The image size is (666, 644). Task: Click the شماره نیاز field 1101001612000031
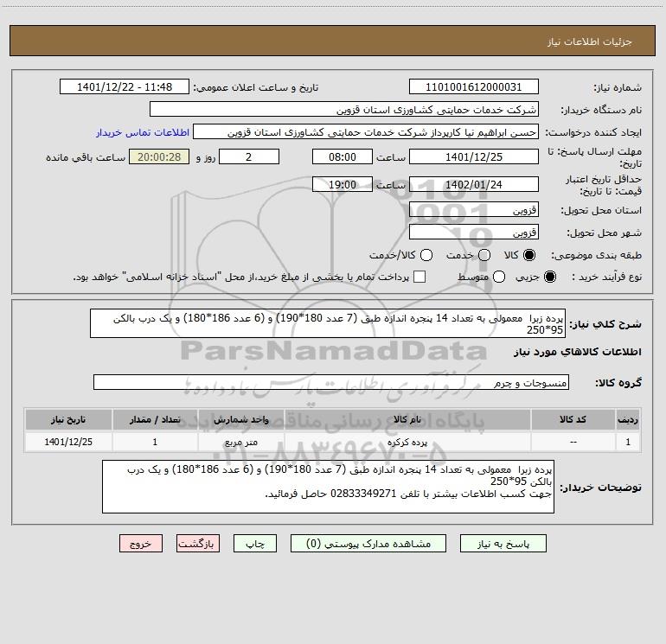tap(474, 87)
